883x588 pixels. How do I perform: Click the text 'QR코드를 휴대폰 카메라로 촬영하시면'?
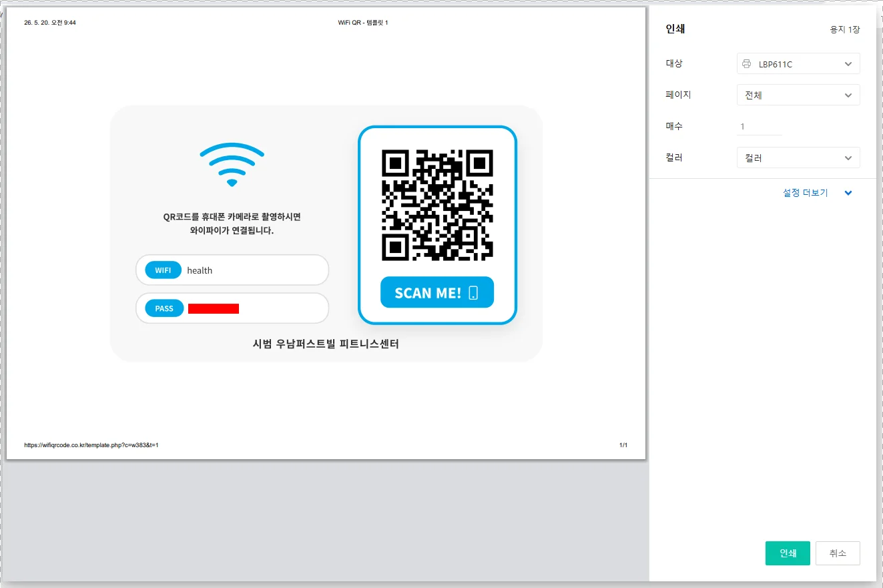(x=232, y=217)
